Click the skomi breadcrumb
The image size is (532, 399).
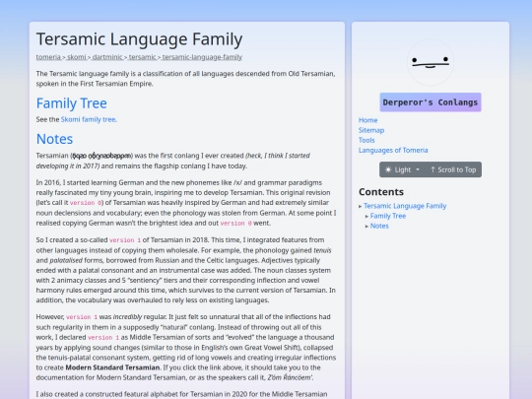(76, 57)
